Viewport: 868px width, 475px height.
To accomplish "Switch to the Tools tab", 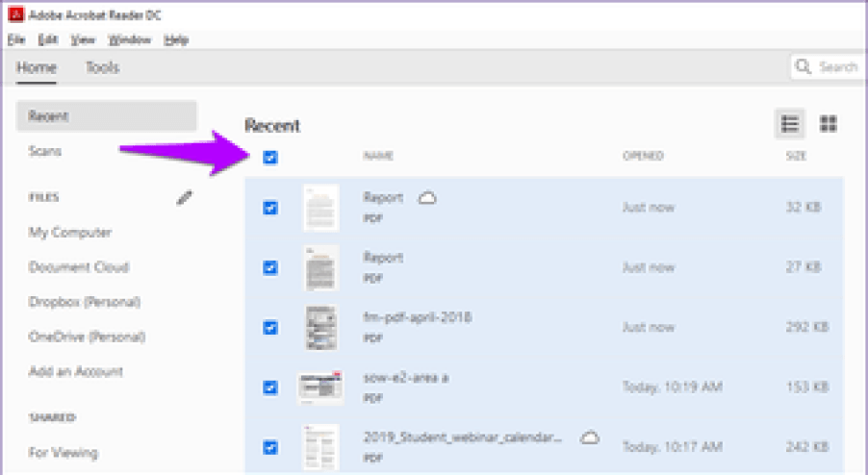I will tap(102, 67).
